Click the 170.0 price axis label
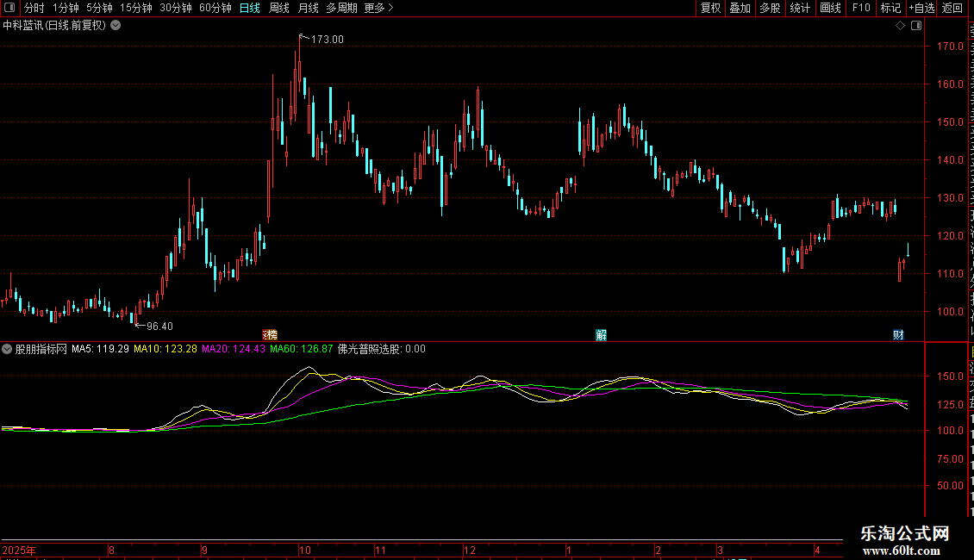 pos(950,46)
